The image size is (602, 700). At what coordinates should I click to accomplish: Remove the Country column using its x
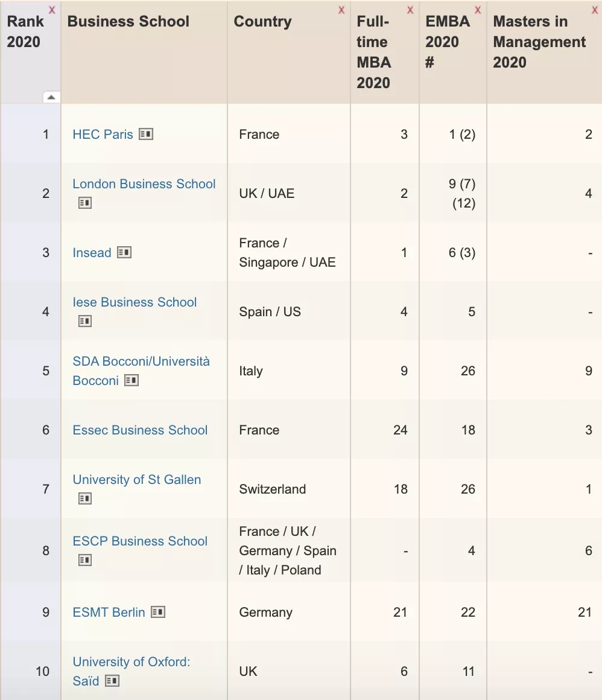341,10
